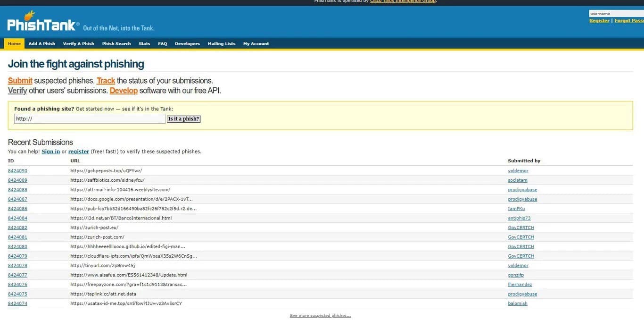
Task: Select URL text https://gobpeposts.top/uQFYwz/
Action: pos(106,171)
